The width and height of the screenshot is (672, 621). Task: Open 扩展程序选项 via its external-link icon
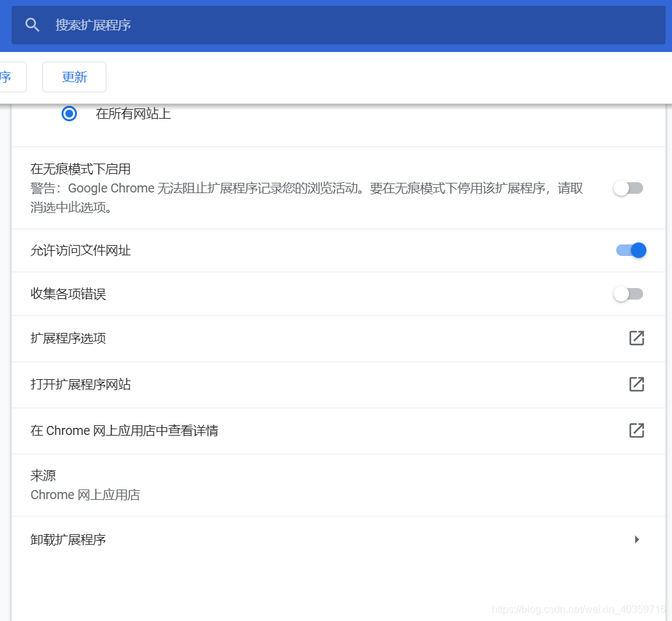637,338
